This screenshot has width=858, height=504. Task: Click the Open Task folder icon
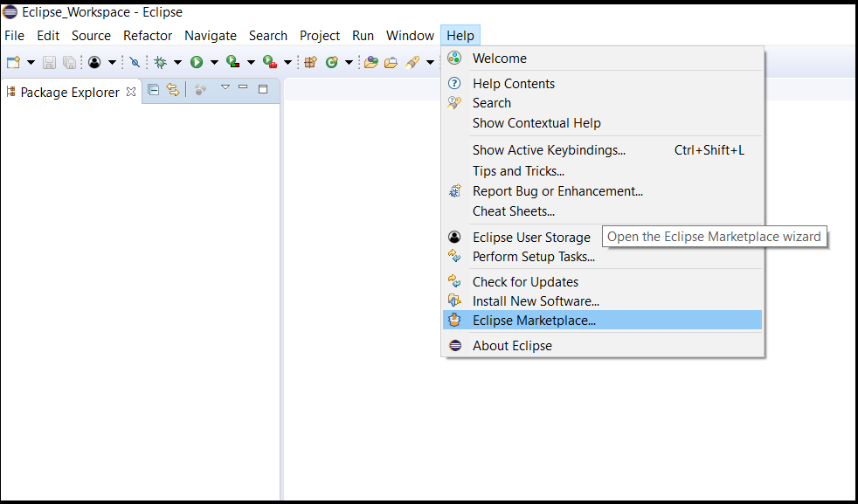(x=391, y=62)
